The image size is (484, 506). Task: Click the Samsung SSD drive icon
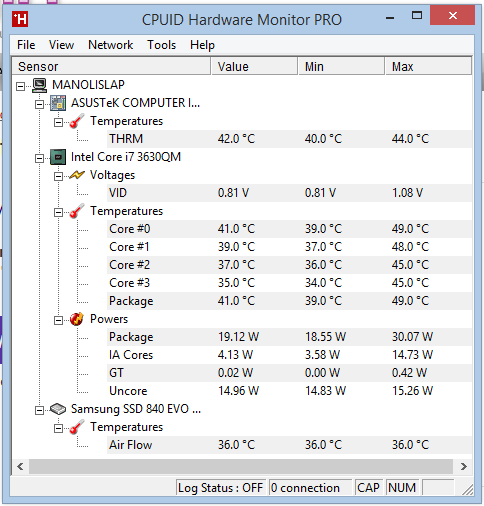[58, 409]
